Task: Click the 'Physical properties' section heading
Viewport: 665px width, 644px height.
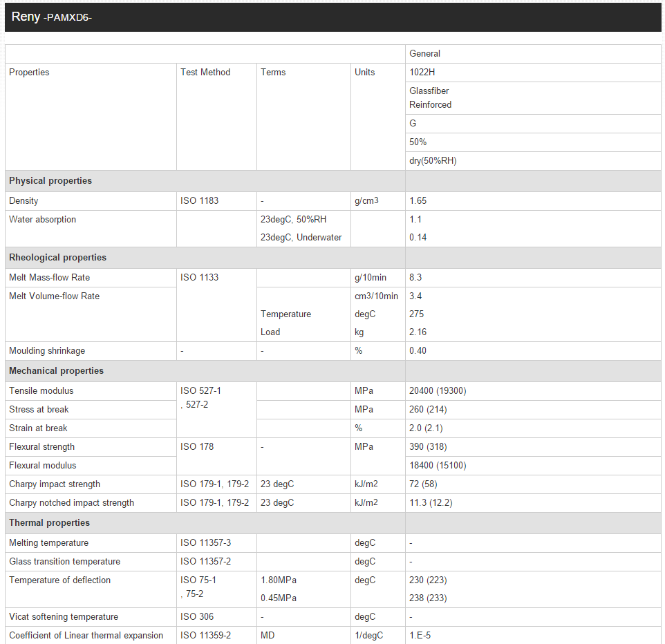Action: click(x=50, y=181)
